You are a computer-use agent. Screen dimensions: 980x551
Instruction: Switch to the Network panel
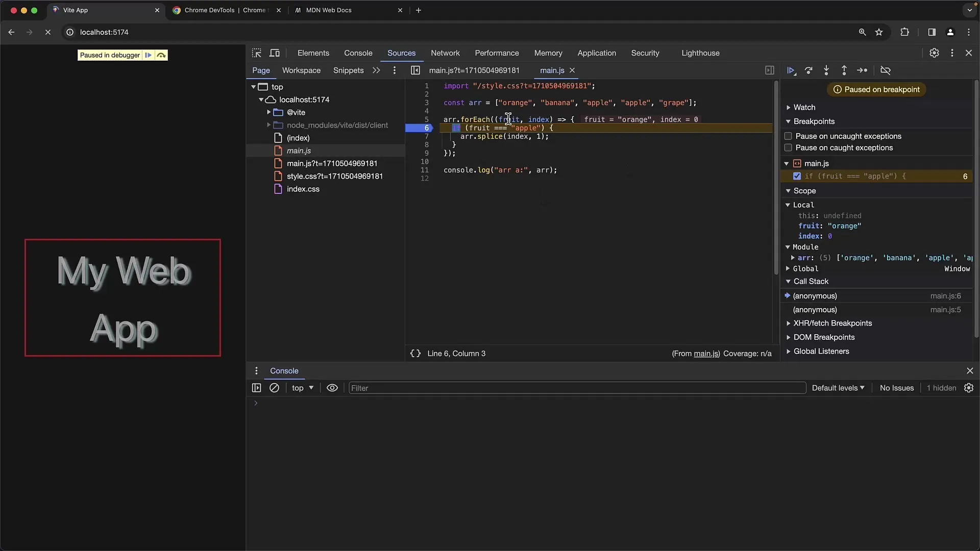tap(445, 53)
